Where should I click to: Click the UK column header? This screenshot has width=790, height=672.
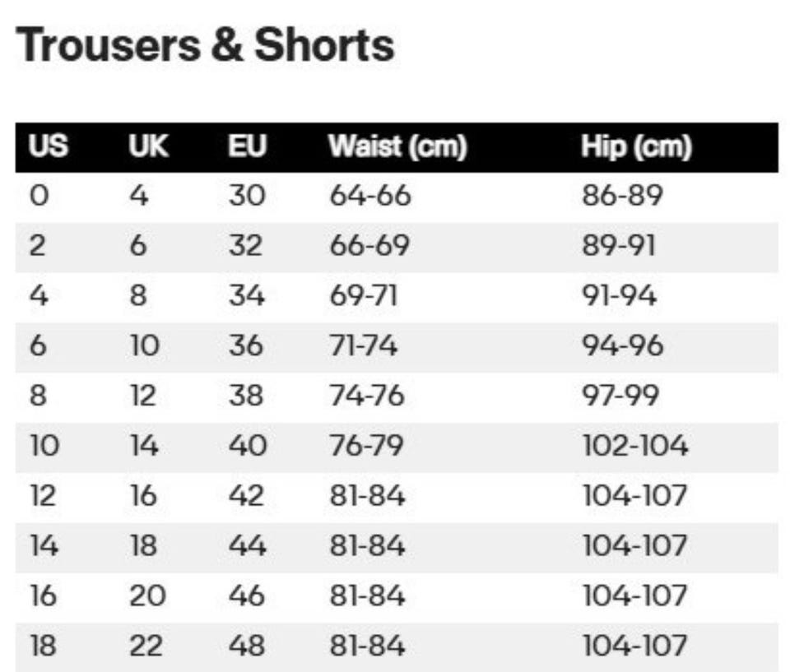[148, 148]
